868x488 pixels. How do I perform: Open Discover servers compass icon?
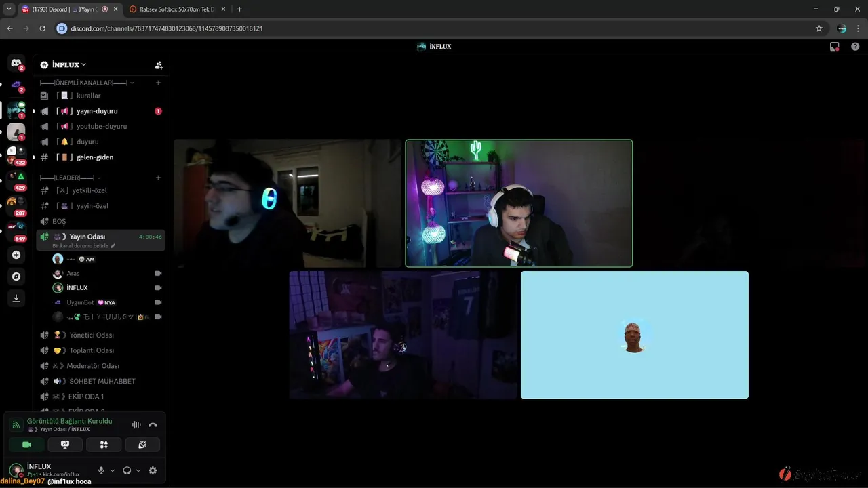pyautogui.click(x=16, y=277)
